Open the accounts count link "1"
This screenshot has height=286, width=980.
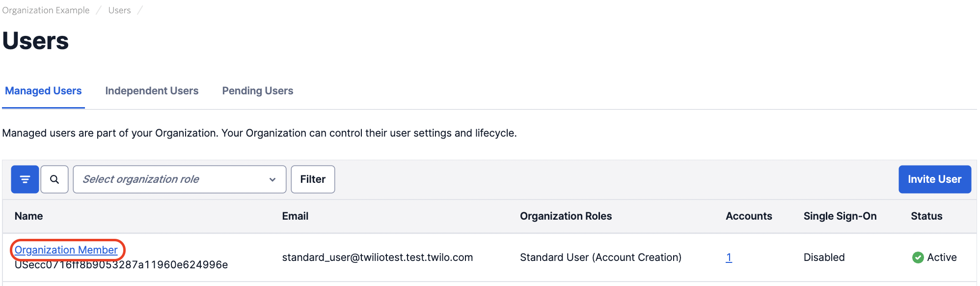click(x=729, y=257)
